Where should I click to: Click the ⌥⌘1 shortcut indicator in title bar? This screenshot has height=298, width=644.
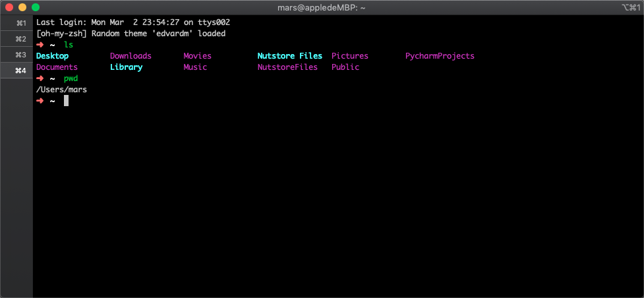pos(631,7)
